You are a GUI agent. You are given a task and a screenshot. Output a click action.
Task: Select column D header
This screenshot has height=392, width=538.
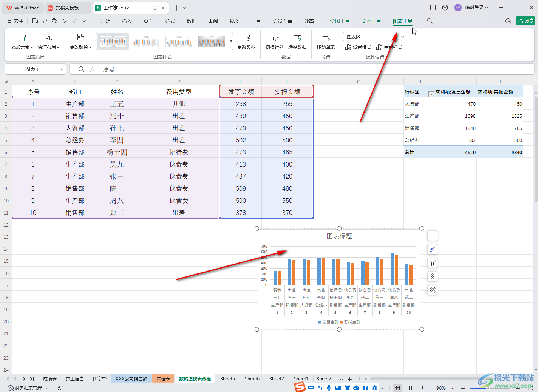point(179,82)
